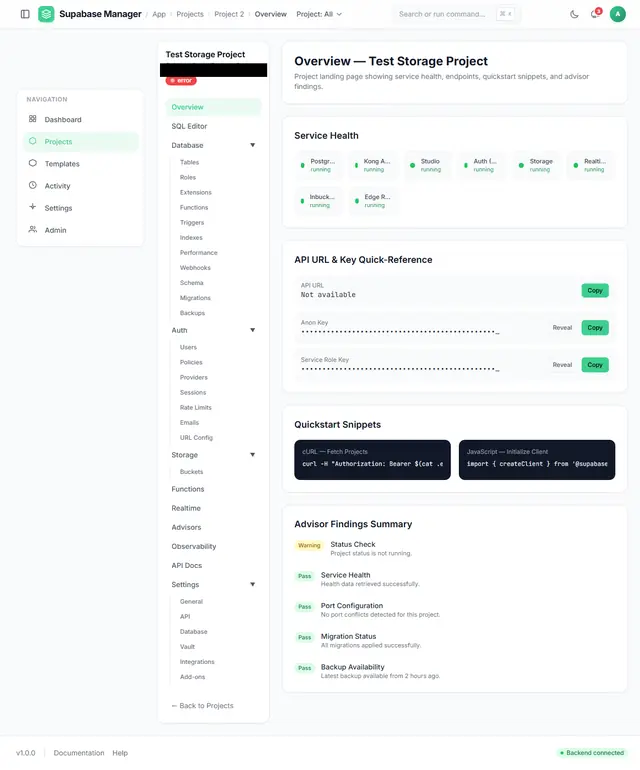
Task: Click the Supabase Manager logo icon
Action: tap(46, 14)
